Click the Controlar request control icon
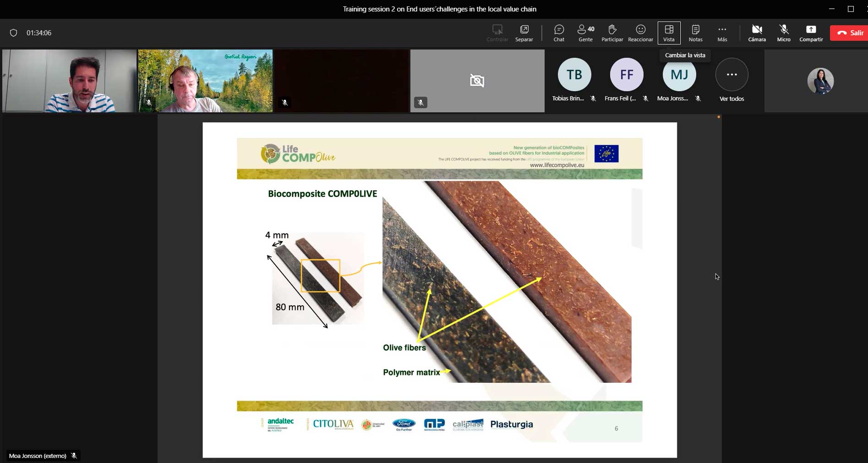 click(x=497, y=33)
